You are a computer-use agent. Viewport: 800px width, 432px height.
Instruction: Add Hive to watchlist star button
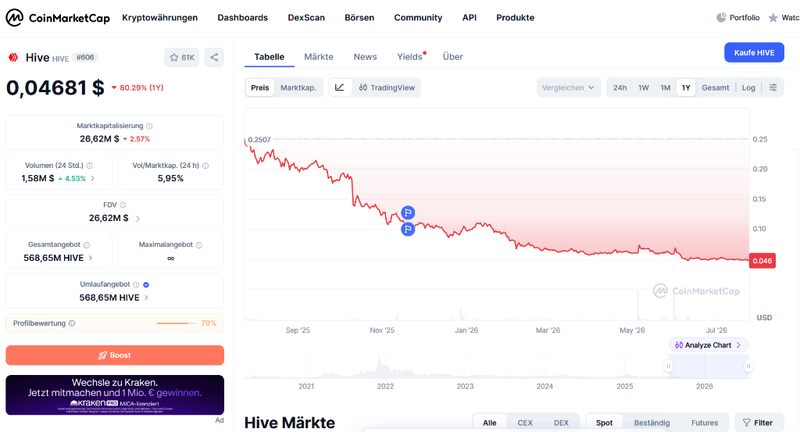click(182, 57)
